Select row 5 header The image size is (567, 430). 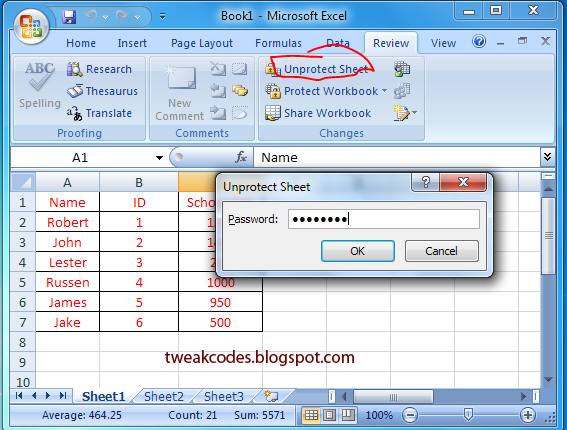(23, 282)
